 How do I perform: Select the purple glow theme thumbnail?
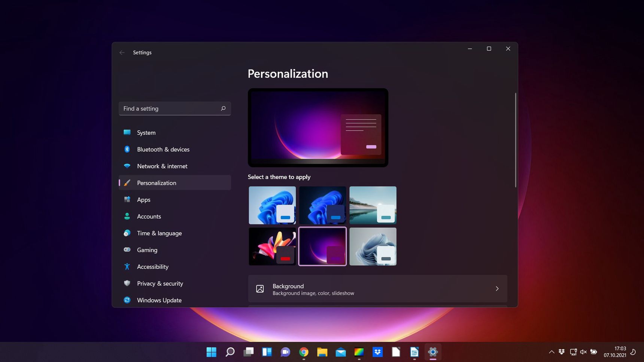(x=322, y=246)
